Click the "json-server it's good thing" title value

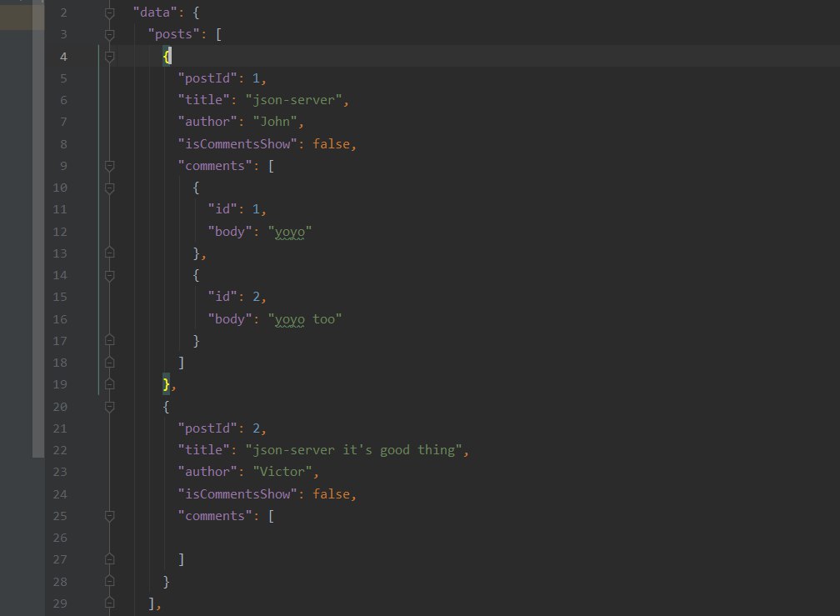[353, 450]
